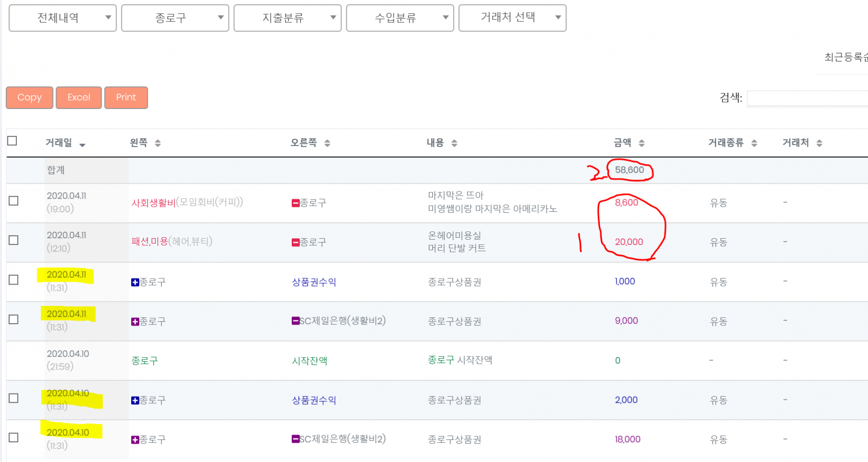Toggle the select-all checkbox in table header

coord(13,141)
